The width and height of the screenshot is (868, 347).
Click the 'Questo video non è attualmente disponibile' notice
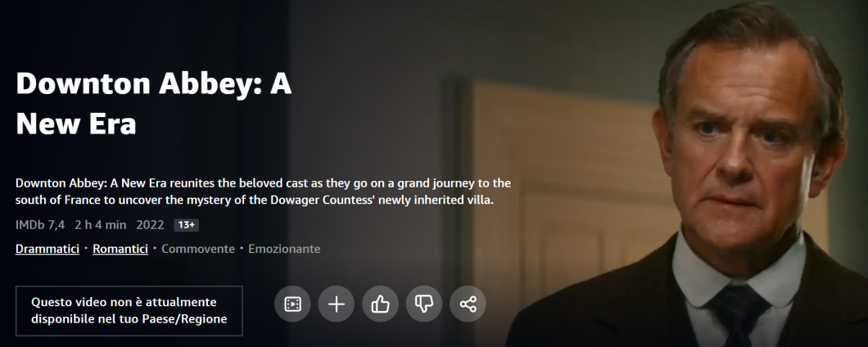pos(129,310)
